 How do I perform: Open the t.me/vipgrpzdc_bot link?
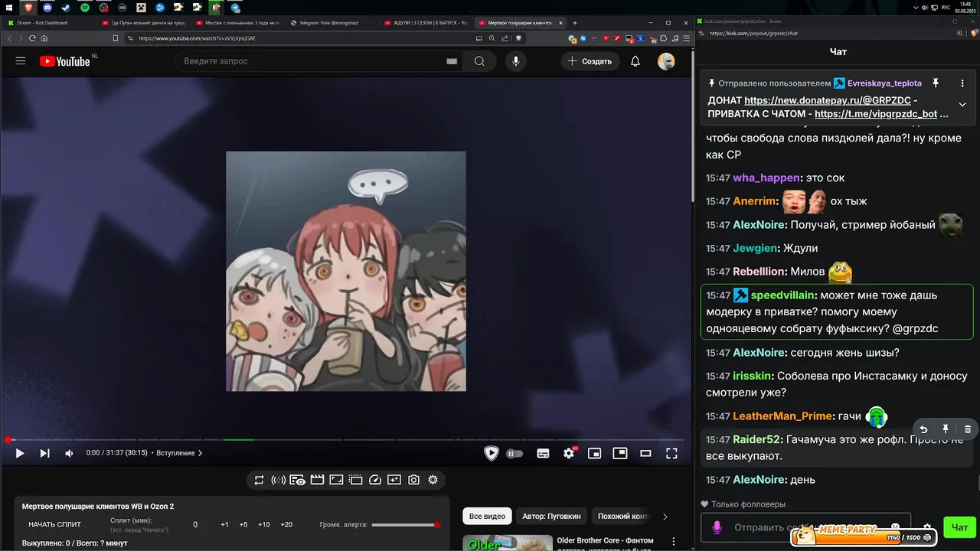click(876, 114)
